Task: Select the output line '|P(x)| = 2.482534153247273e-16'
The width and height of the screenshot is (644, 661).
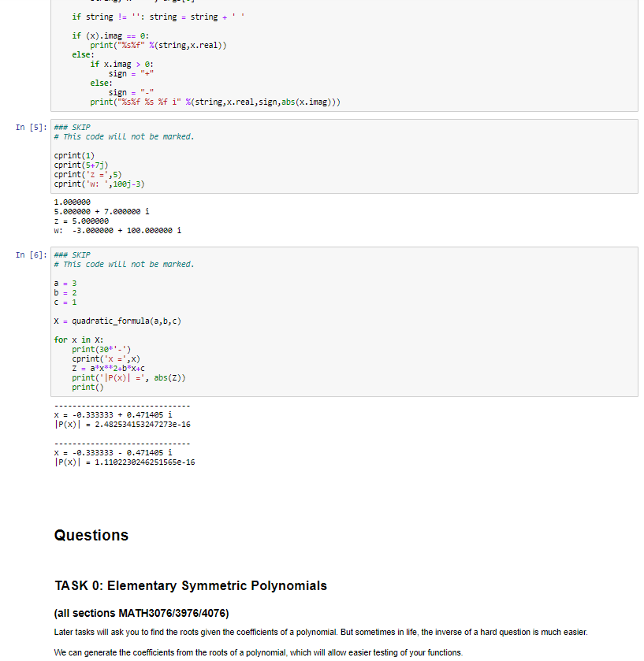Action: tap(126, 424)
